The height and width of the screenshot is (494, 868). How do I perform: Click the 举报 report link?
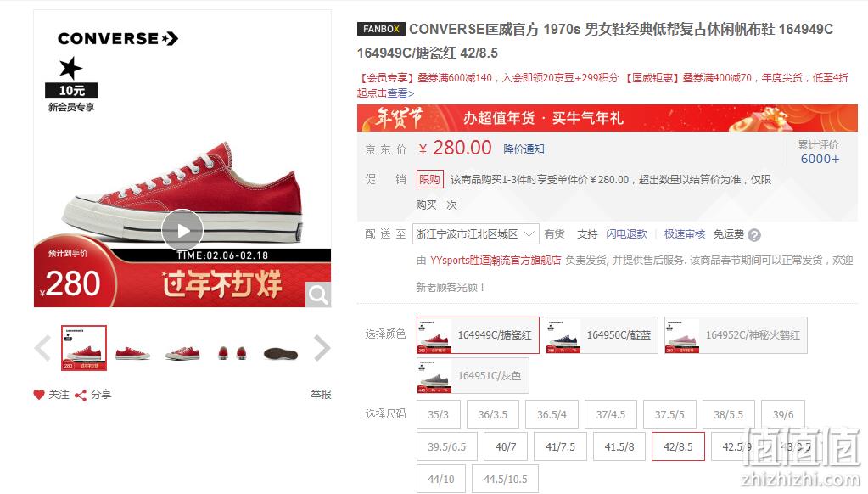[321, 395]
